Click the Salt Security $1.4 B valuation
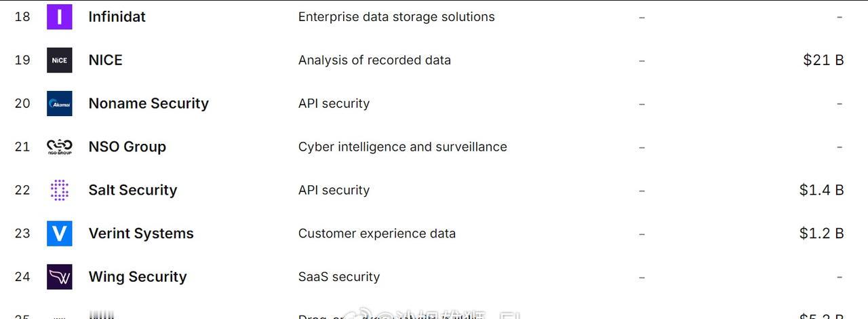This screenshot has width=868, height=319. click(x=821, y=190)
